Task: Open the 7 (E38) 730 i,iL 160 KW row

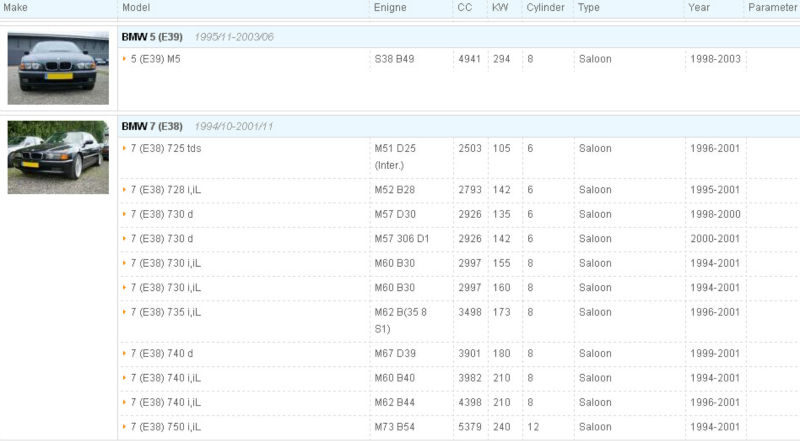Action: coord(166,288)
